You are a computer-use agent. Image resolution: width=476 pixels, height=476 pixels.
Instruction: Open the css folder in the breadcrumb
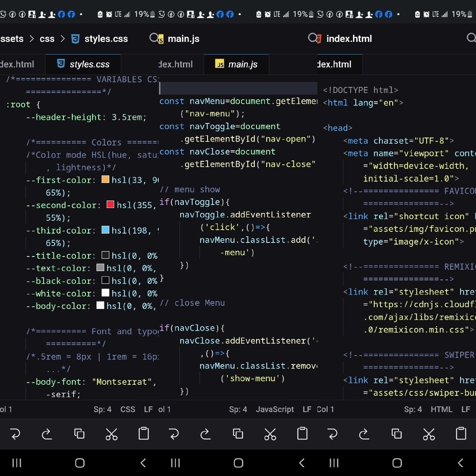(x=47, y=38)
